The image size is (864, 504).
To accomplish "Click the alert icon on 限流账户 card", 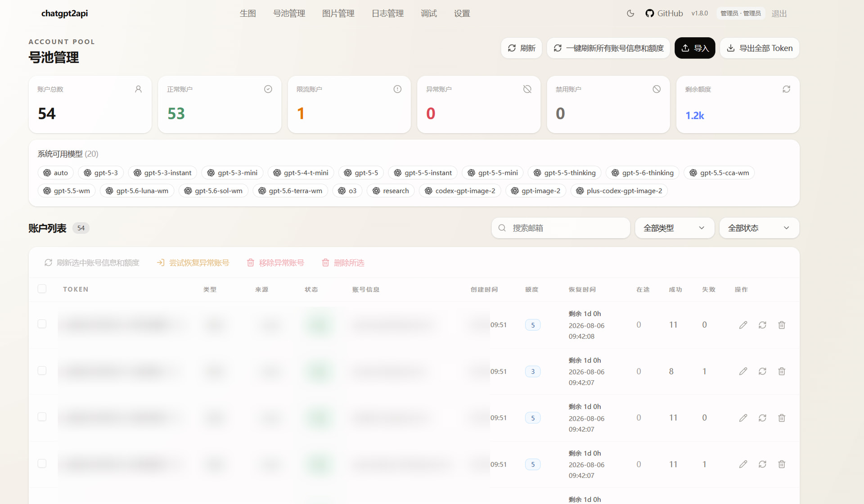I will [x=397, y=89].
